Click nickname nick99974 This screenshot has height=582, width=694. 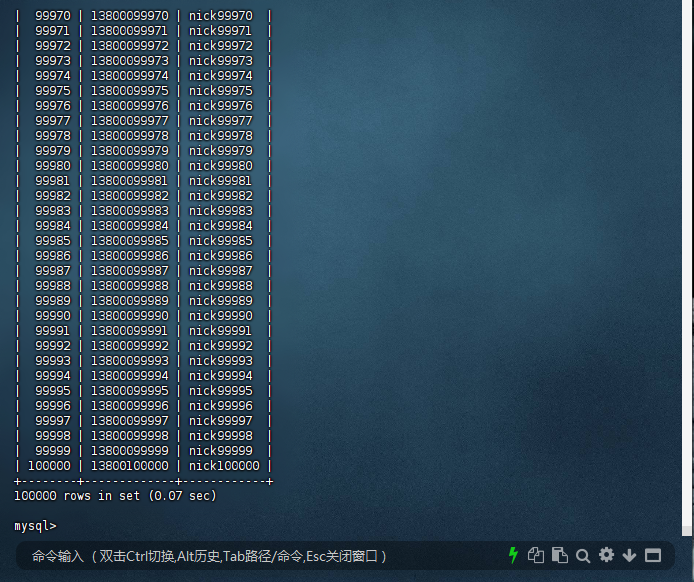[x=221, y=76]
